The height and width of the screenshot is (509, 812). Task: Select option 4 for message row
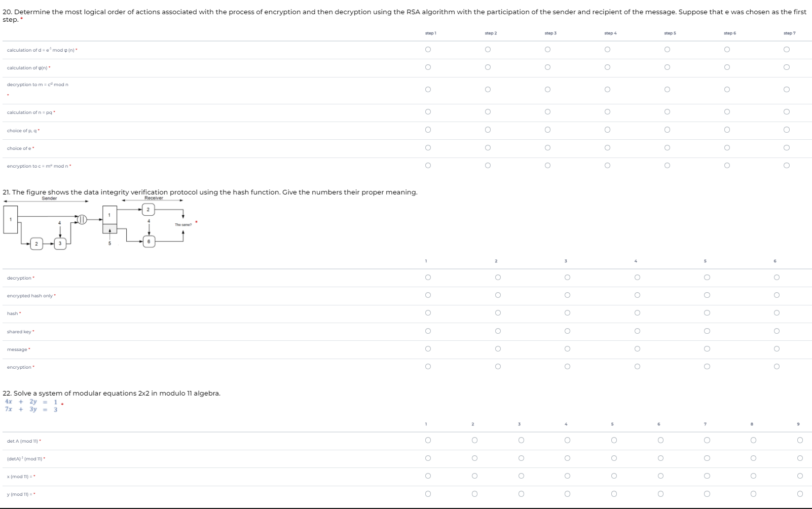[637, 349]
